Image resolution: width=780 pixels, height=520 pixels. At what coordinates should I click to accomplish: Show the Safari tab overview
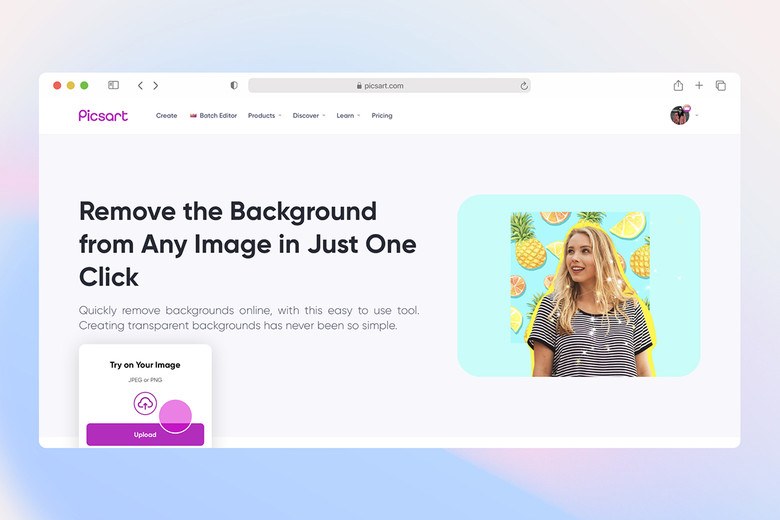click(720, 86)
